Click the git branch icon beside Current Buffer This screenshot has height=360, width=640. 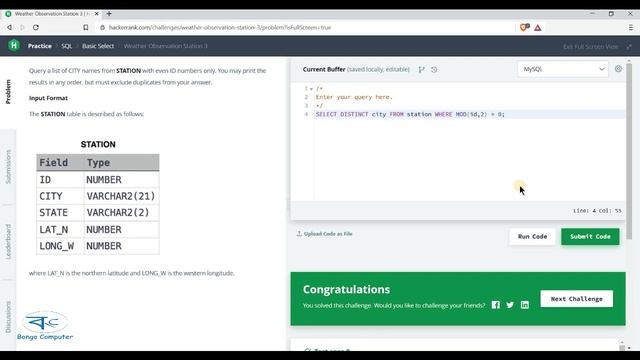[421, 70]
